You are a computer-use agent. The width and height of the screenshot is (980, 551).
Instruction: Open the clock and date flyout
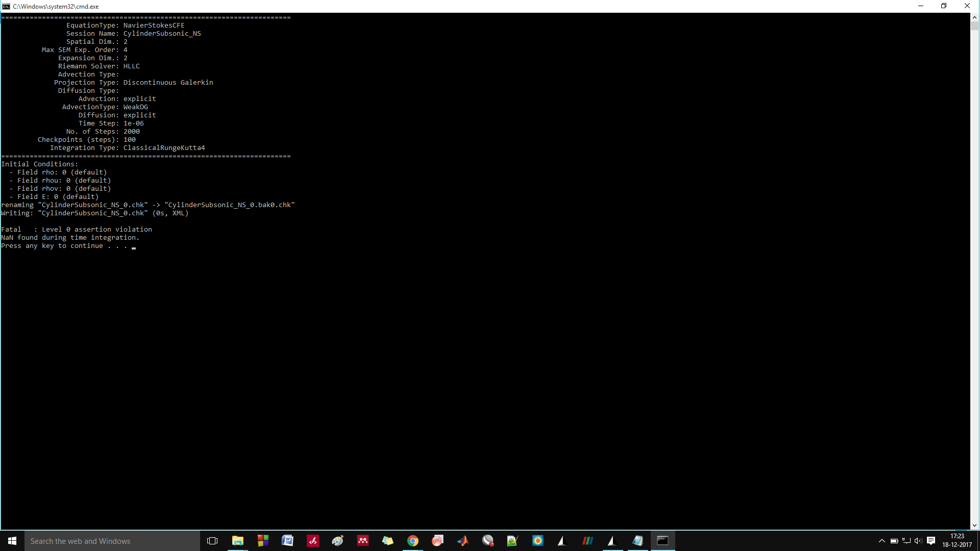(x=957, y=541)
